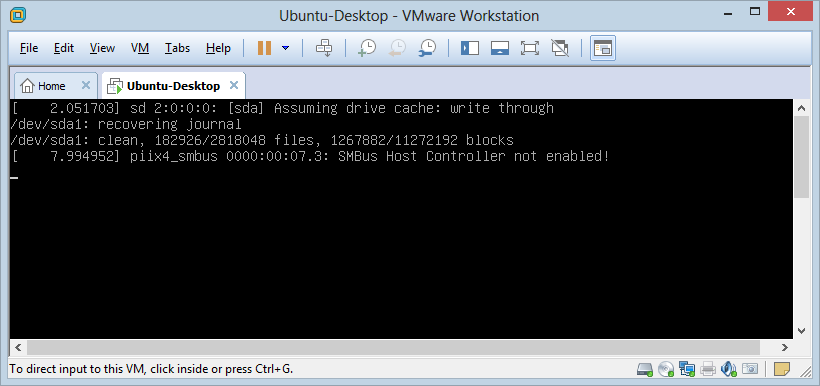This screenshot has height=386, width=820.
Task: Open the Edit menu
Action: 64,48
